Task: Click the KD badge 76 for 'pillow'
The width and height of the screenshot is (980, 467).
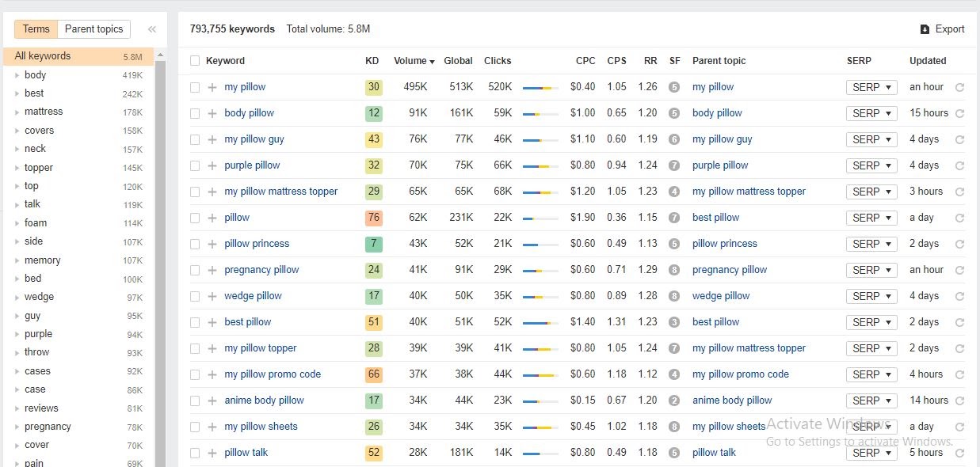Action: [x=374, y=218]
